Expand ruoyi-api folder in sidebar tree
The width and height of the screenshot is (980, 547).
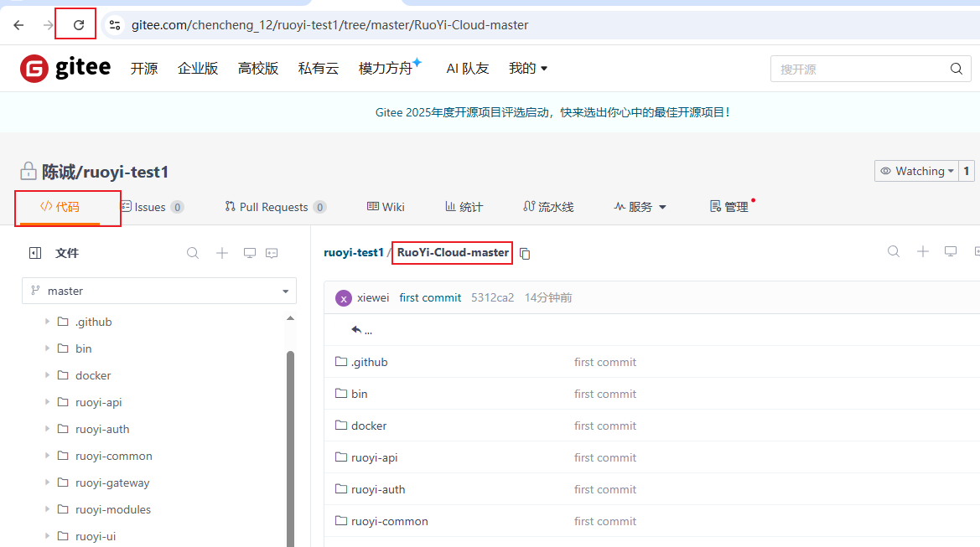47,402
